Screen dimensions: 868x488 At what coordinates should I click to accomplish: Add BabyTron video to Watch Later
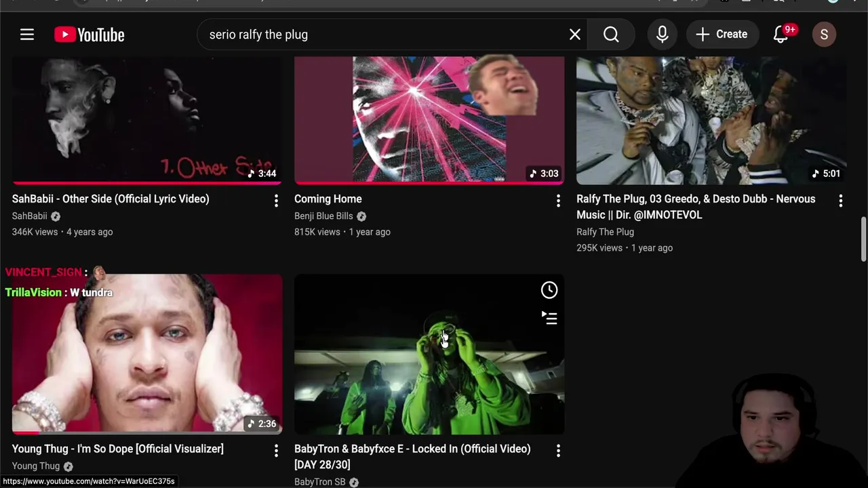[549, 290]
